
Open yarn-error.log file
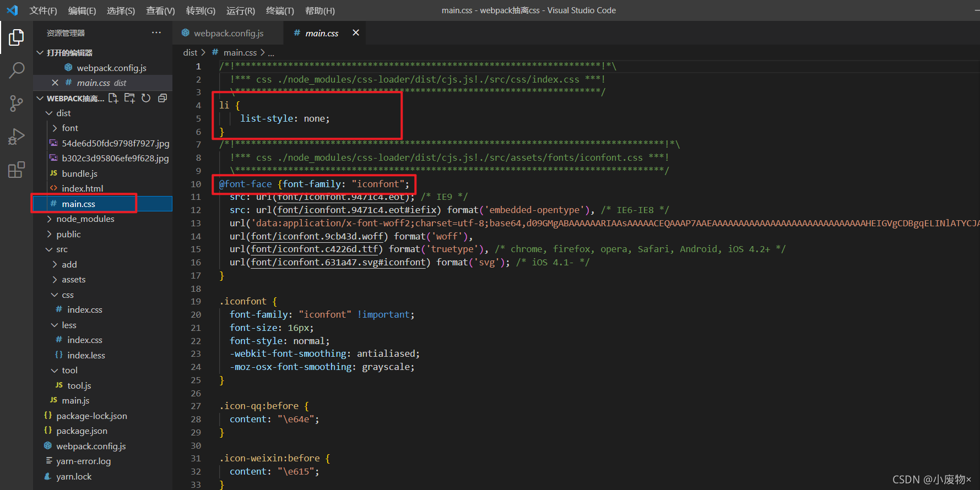point(102,461)
